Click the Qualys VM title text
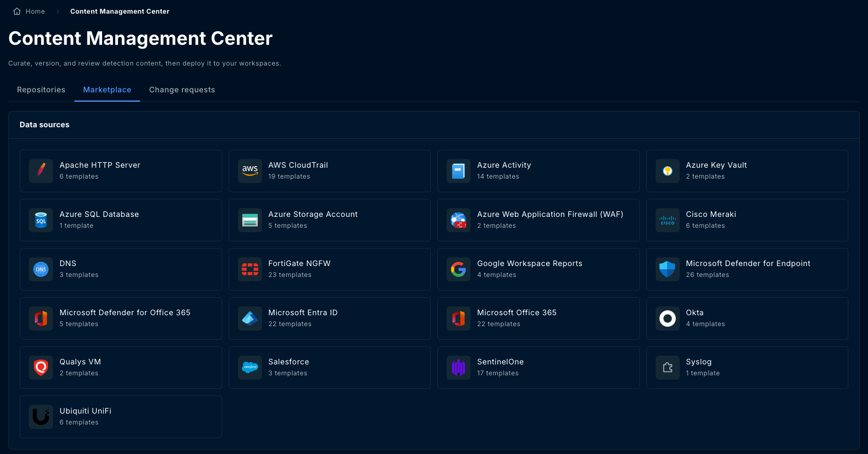868x454 pixels. click(80, 362)
